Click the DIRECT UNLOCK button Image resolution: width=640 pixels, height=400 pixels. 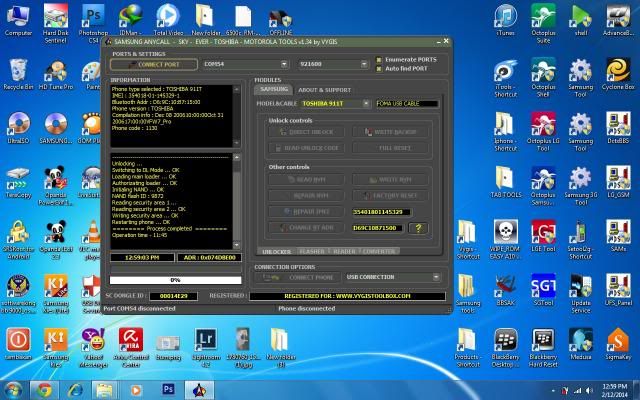point(307,132)
